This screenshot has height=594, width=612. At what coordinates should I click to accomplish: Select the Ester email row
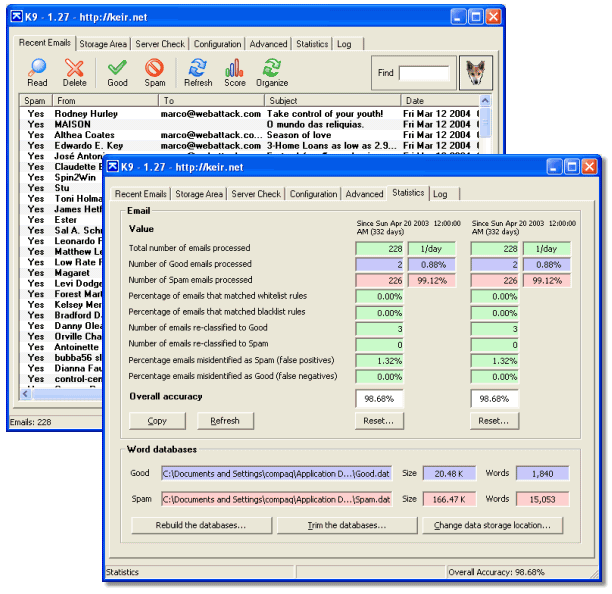tap(61, 220)
